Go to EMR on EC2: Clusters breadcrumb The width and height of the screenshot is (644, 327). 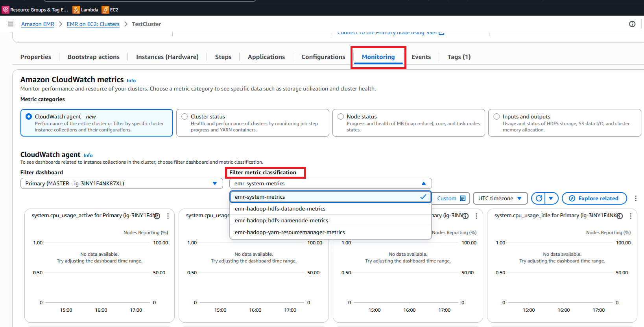click(x=93, y=24)
